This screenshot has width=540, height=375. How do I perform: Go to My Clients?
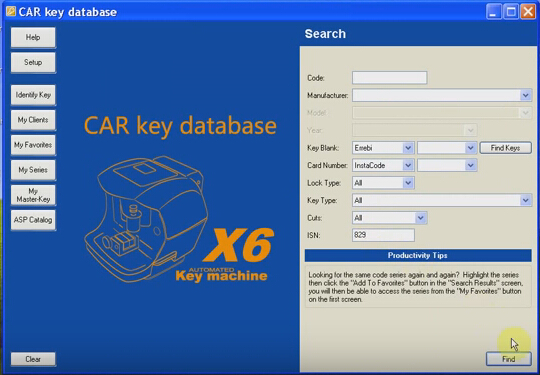33,120
